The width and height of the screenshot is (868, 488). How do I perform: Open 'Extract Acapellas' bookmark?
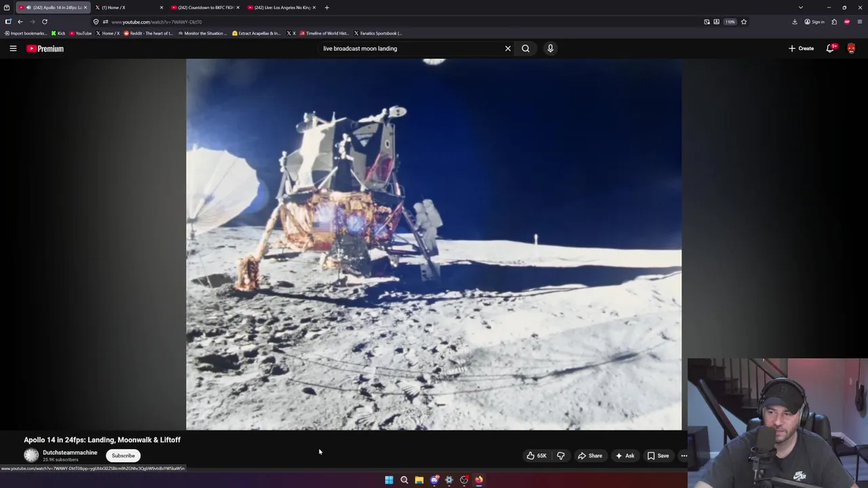[256, 33]
